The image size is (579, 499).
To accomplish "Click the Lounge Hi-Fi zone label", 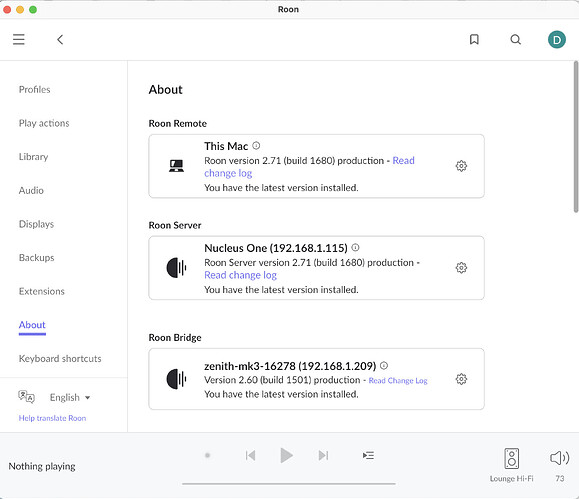I will click(511, 478).
